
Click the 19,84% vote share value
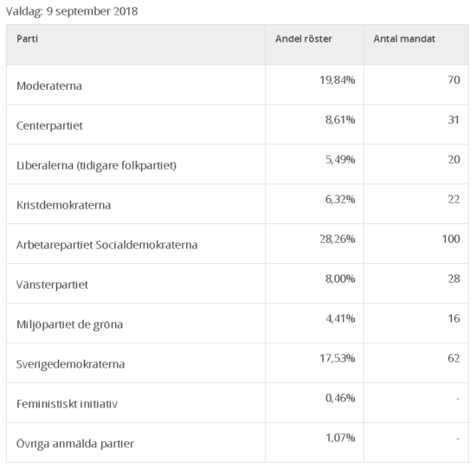coord(337,80)
